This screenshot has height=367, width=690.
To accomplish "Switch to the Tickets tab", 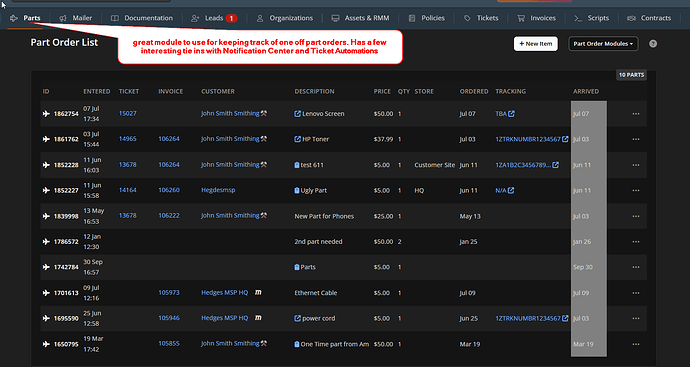I will [481, 18].
